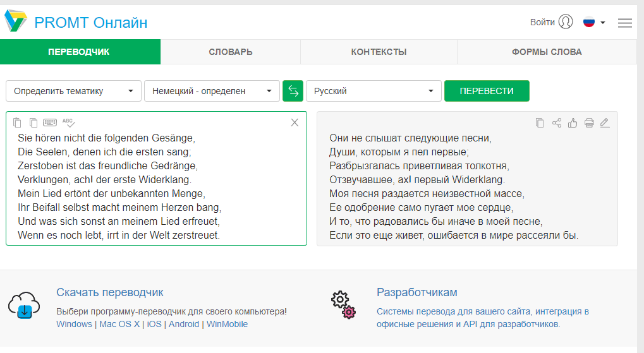The image size is (644, 353).
Task: Print the translated text
Action: click(x=589, y=123)
